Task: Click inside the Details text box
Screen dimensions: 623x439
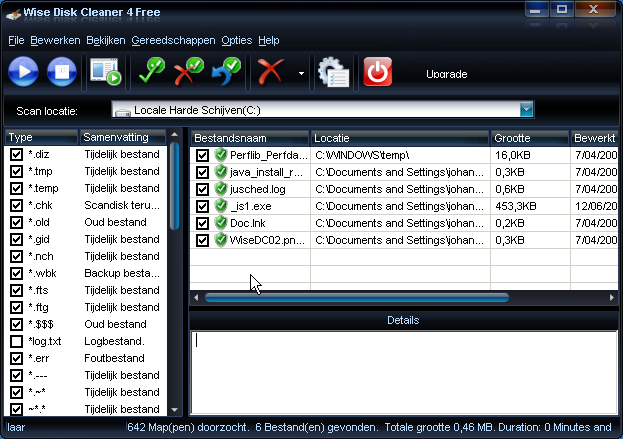Action: click(x=404, y=372)
